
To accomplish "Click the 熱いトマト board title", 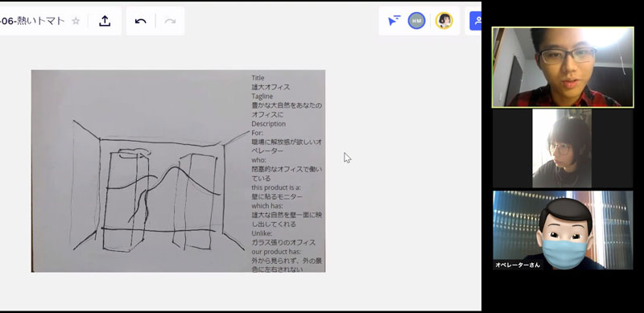I will [32, 21].
